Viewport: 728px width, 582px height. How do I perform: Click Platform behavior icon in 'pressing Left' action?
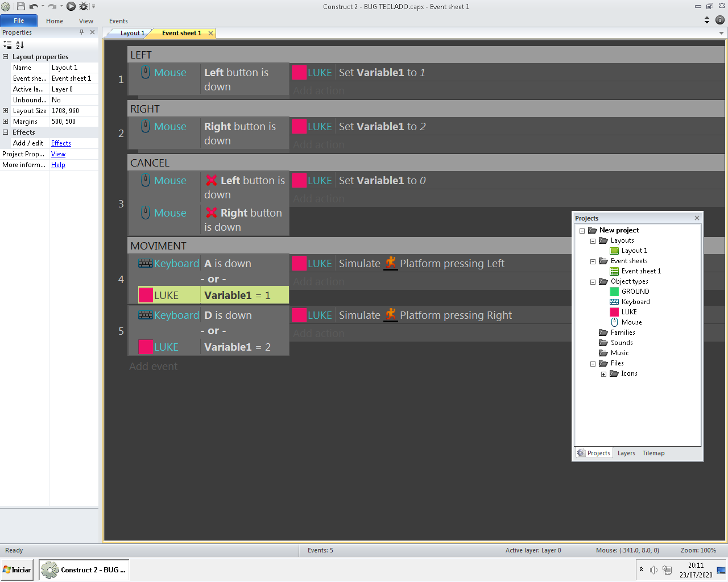[391, 263]
